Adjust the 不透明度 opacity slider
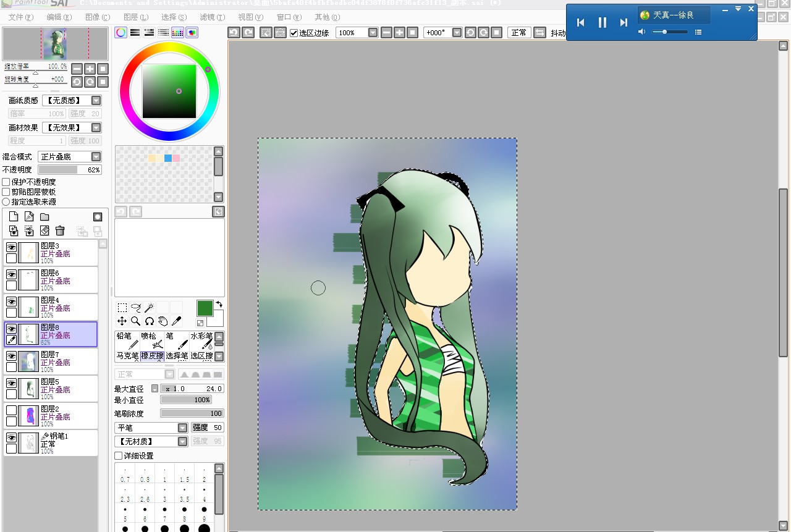Image resolution: width=791 pixels, height=532 pixels. click(x=70, y=170)
